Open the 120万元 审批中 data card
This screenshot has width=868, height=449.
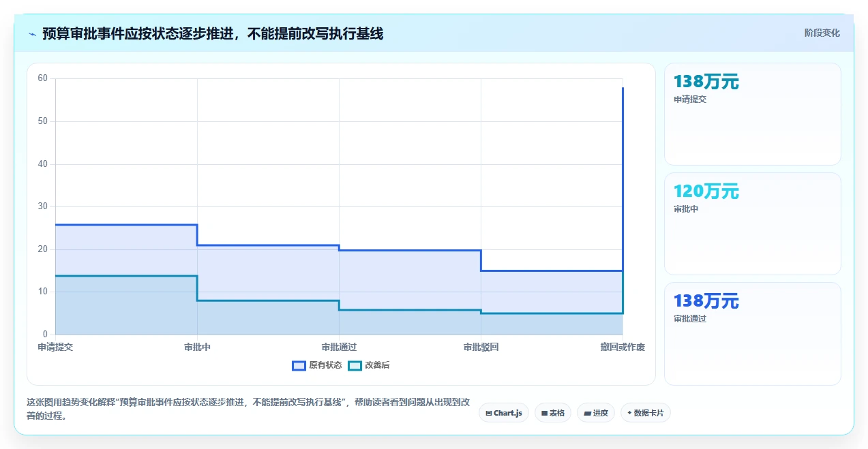pos(752,224)
